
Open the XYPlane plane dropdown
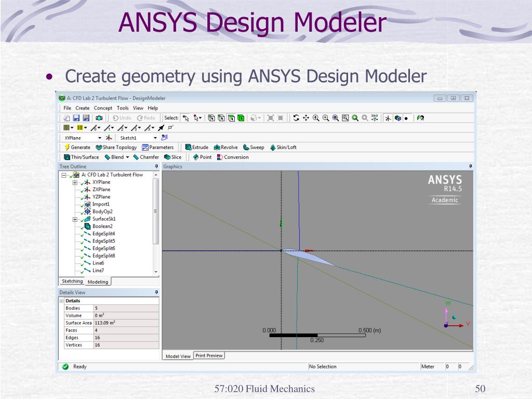(99, 138)
